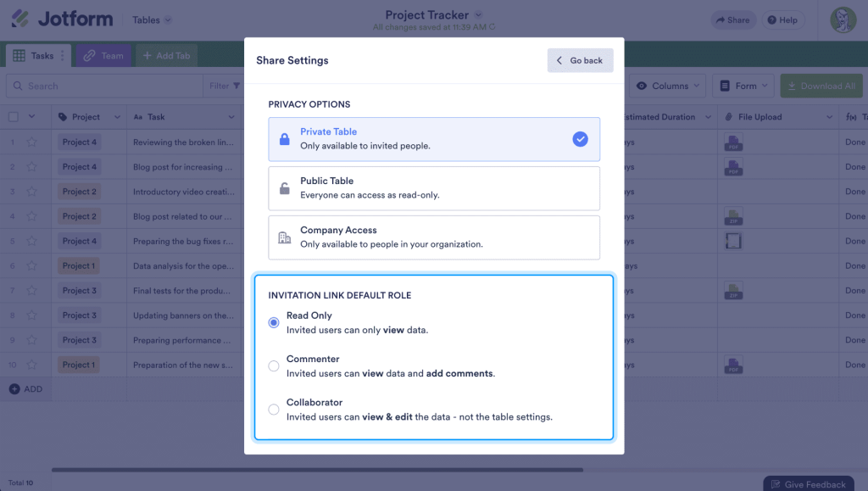The image size is (868, 491).
Task: Switch to the Team tab
Action: 103,55
